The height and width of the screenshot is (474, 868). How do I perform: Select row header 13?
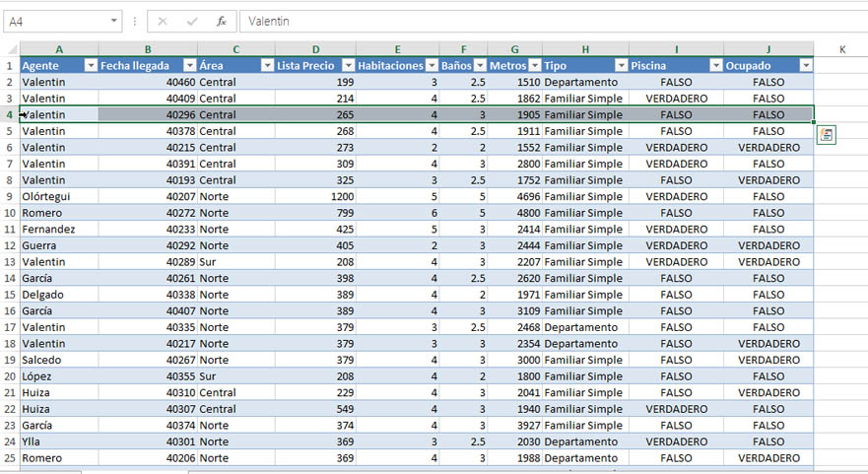coord(10,261)
